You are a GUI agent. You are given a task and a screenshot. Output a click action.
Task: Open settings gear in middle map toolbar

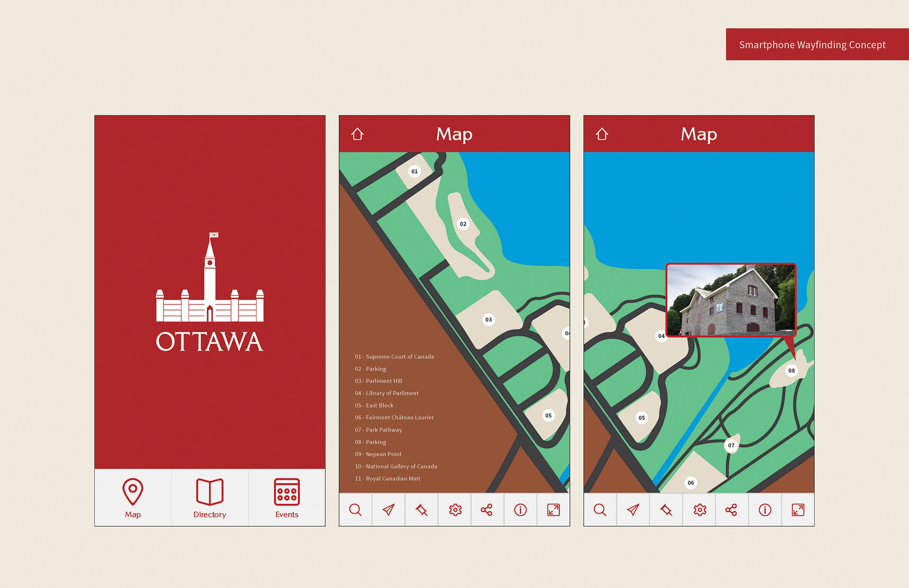(455, 510)
